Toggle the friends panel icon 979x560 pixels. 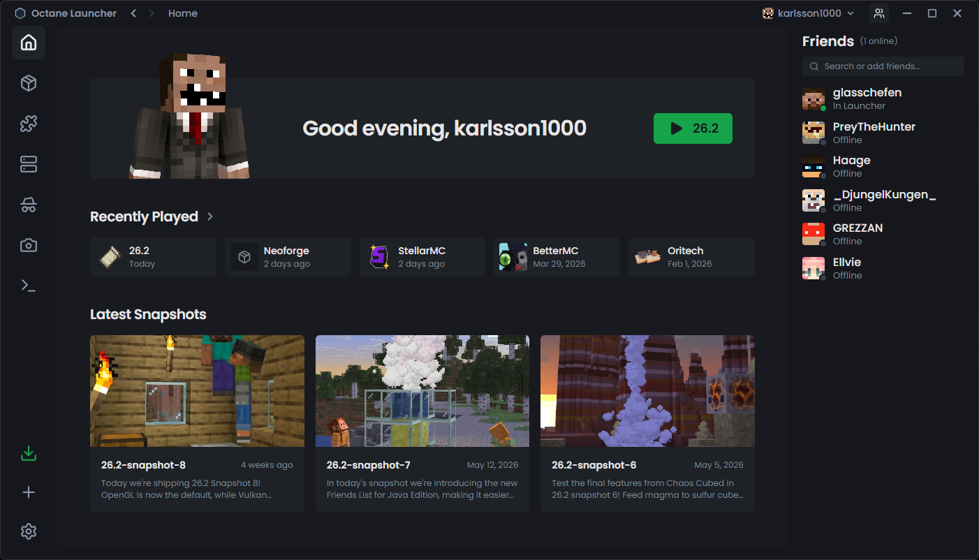(x=879, y=13)
